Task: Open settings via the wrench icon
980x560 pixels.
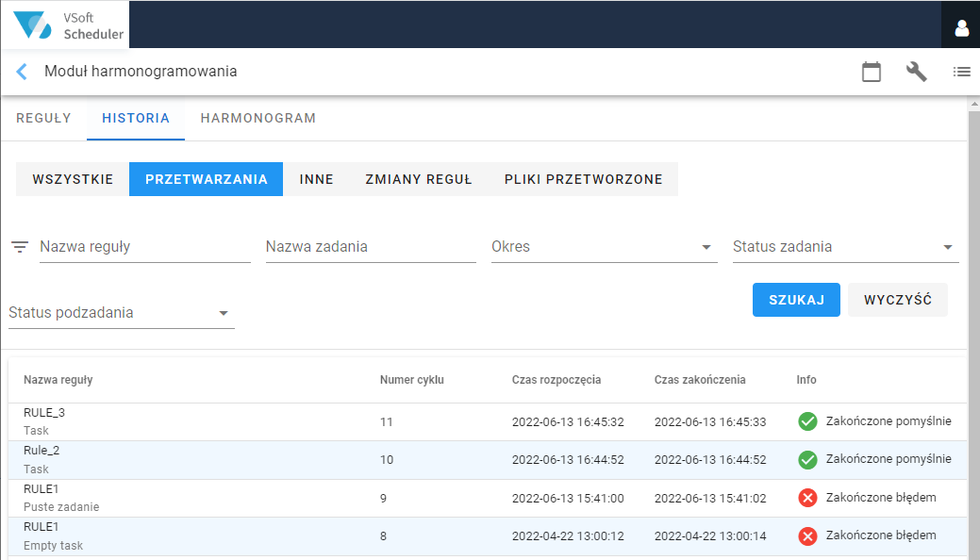Action: pos(916,72)
